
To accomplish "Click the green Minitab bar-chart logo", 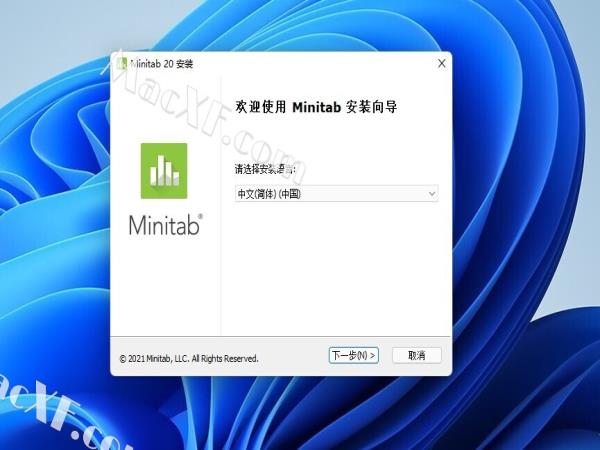I will pos(164,171).
